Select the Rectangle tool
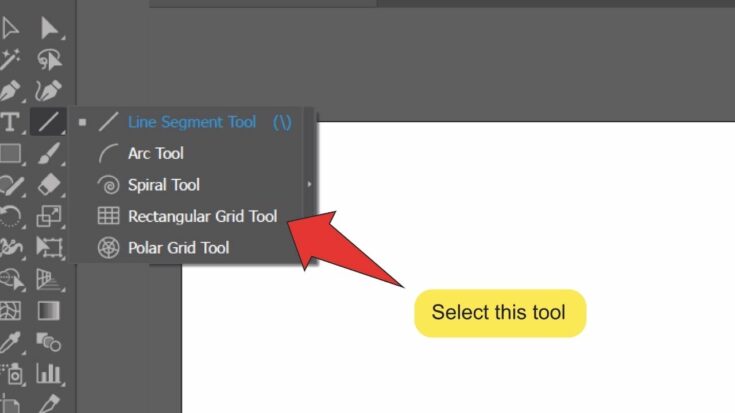 [10, 153]
